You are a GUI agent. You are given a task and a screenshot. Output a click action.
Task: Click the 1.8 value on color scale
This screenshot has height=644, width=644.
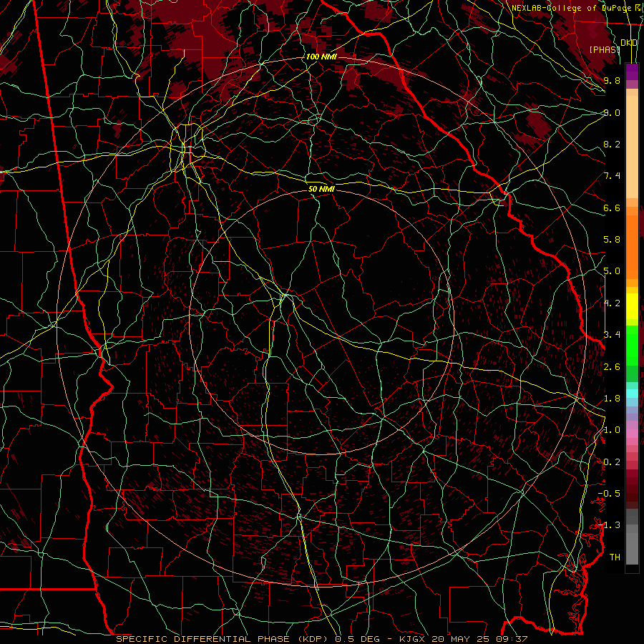point(612,399)
